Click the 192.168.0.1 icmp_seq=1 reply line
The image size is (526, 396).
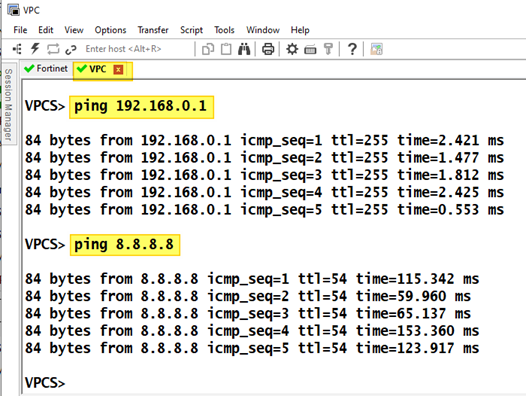(264, 140)
